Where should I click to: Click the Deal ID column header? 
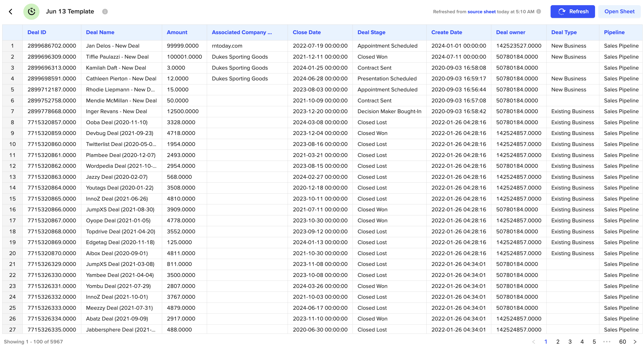[37, 32]
